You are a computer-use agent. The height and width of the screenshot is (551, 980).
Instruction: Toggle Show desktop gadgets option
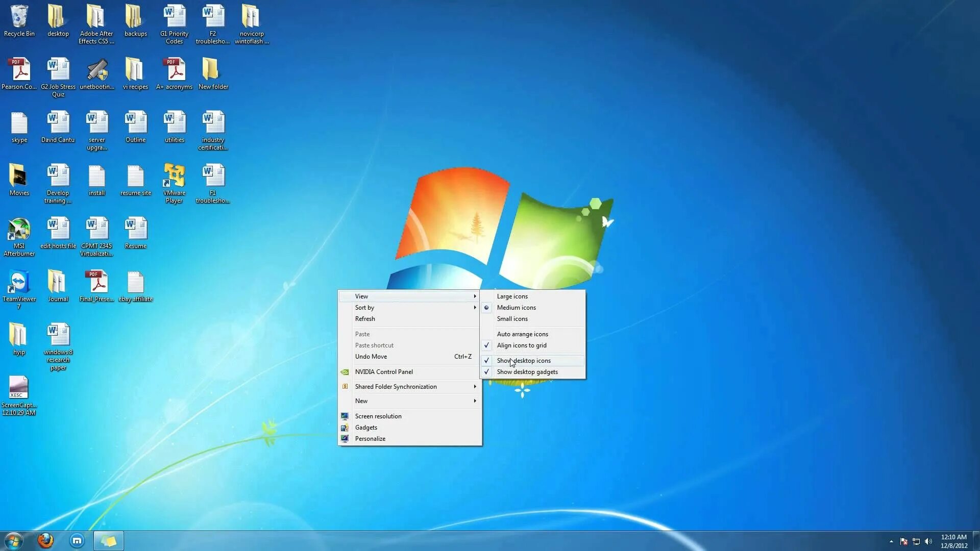click(x=527, y=371)
